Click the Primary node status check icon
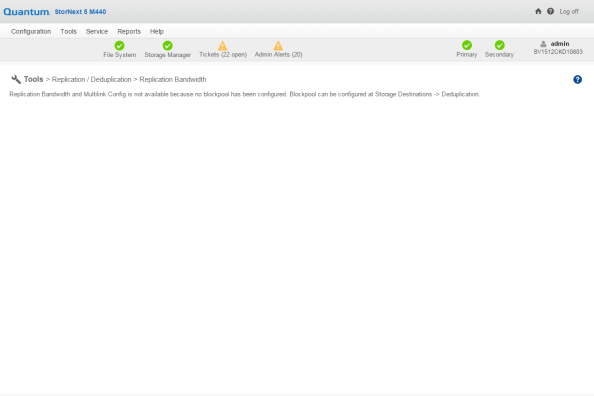 click(x=467, y=45)
